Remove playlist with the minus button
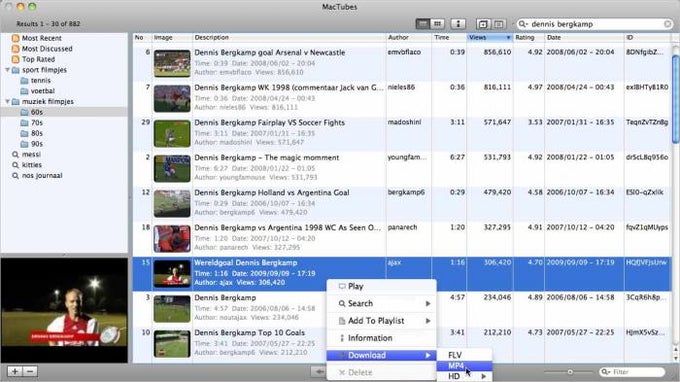Image resolution: width=680 pixels, height=382 pixels. pos(30,372)
